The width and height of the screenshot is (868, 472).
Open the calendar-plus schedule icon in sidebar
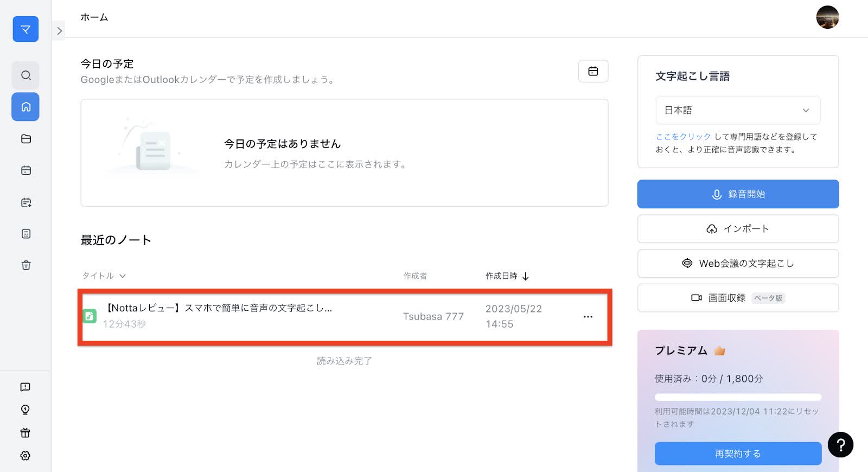[x=25, y=202]
